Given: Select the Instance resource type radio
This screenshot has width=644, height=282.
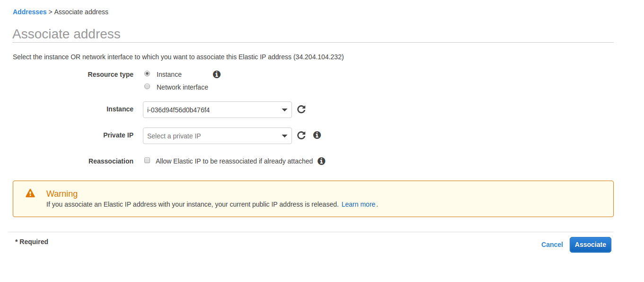Looking at the screenshot, I should click(x=147, y=74).
